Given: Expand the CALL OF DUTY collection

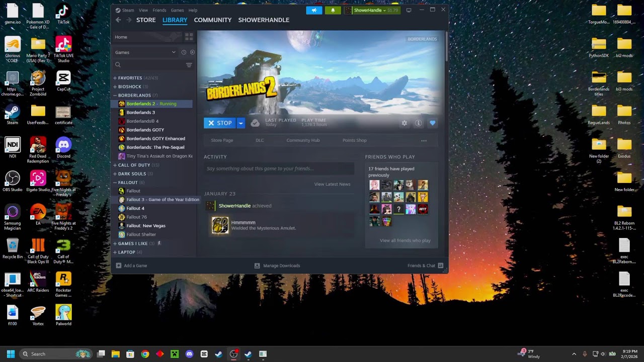Looking at the screenshot, I should tap(115, 165).
